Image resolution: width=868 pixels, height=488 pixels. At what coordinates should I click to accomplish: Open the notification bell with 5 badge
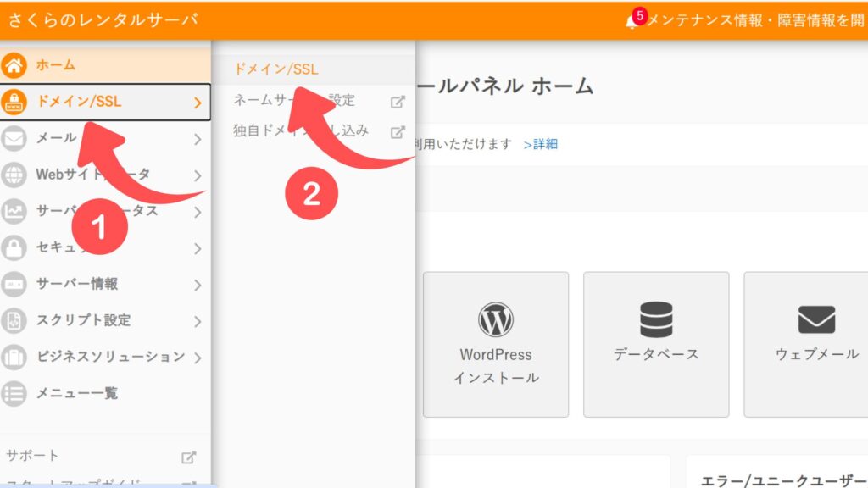[636, 19]
